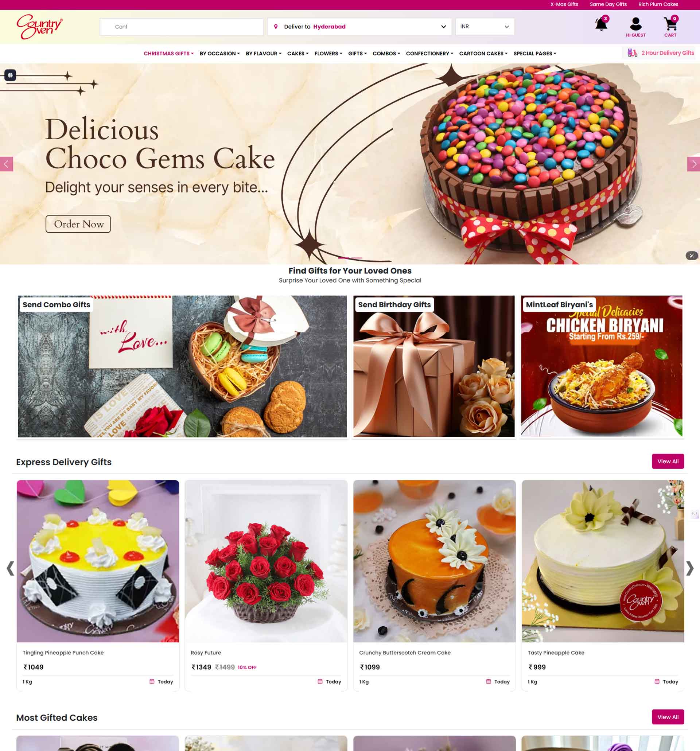Expand the Christmas Gifts menu
This screenshot has height=751, width=700.
point(168,54)
